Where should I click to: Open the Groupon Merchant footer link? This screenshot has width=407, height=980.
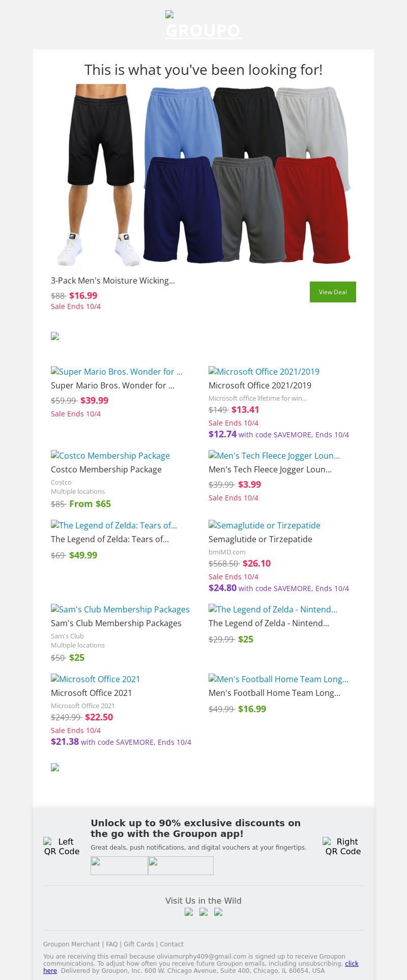(x=72, y=944)
